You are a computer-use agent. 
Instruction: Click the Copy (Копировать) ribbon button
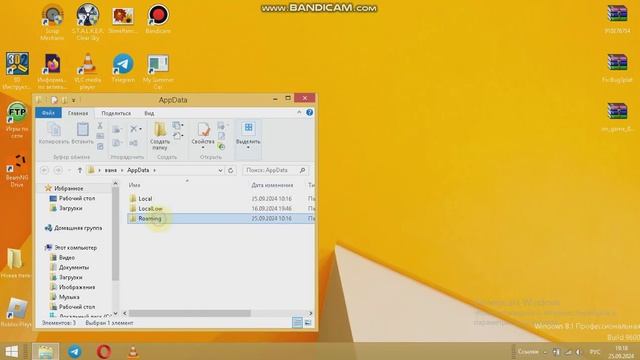[x=54, y=133]
